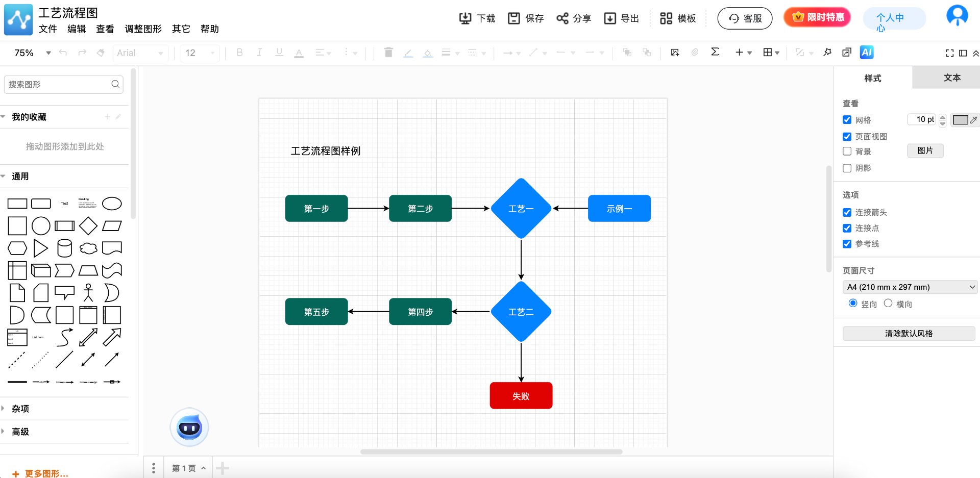Click the download icon in header
Viewport: 980px width, 478px height.
click(465, 18)
